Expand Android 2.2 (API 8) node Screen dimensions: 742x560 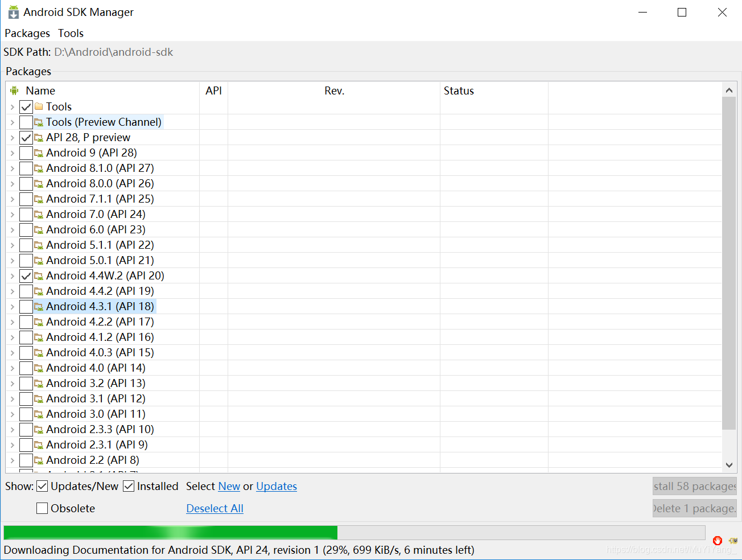[x=12, y=460]
